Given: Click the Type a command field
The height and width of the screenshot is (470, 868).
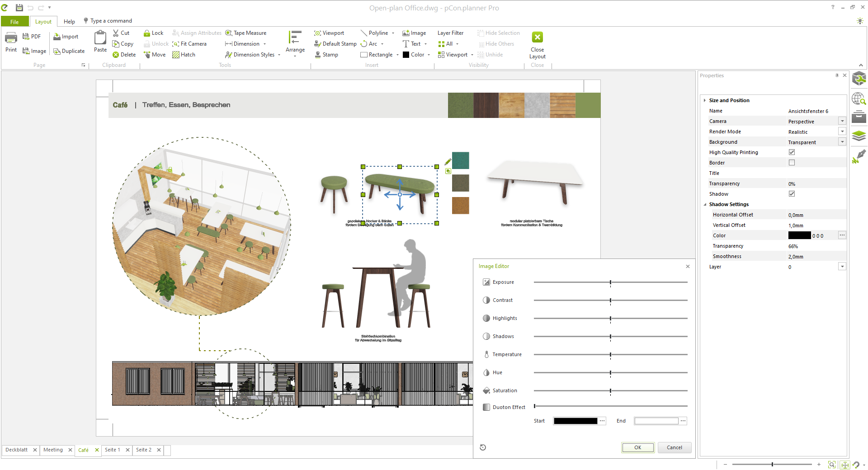Looking at the screenshot, I should 111,21.
